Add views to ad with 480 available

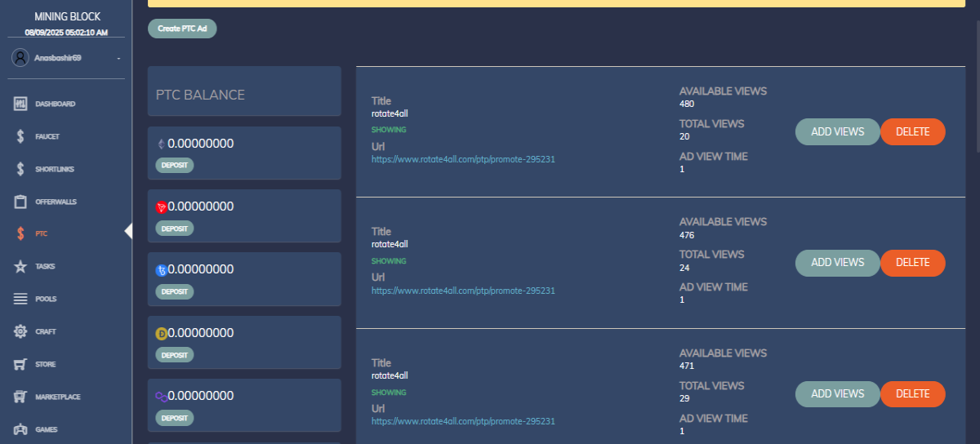(837, 131)
